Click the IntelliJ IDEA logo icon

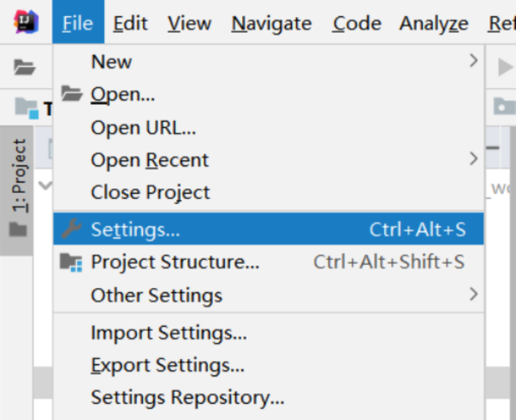pyautogui.click(x=26, y=22)
